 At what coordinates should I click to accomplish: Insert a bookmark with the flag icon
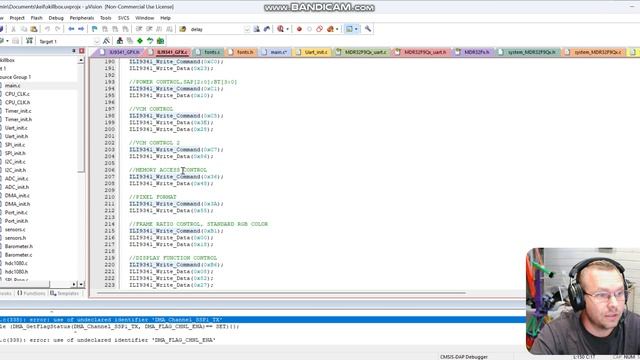95,29
